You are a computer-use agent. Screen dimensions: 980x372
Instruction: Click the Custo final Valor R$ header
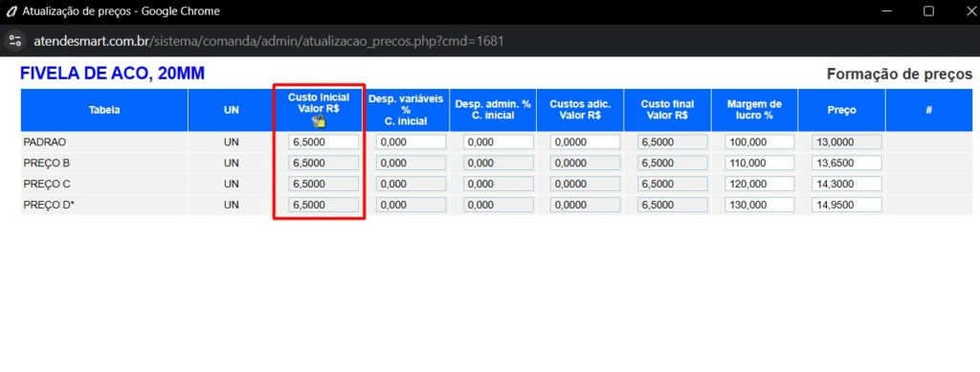click(667, 109)
